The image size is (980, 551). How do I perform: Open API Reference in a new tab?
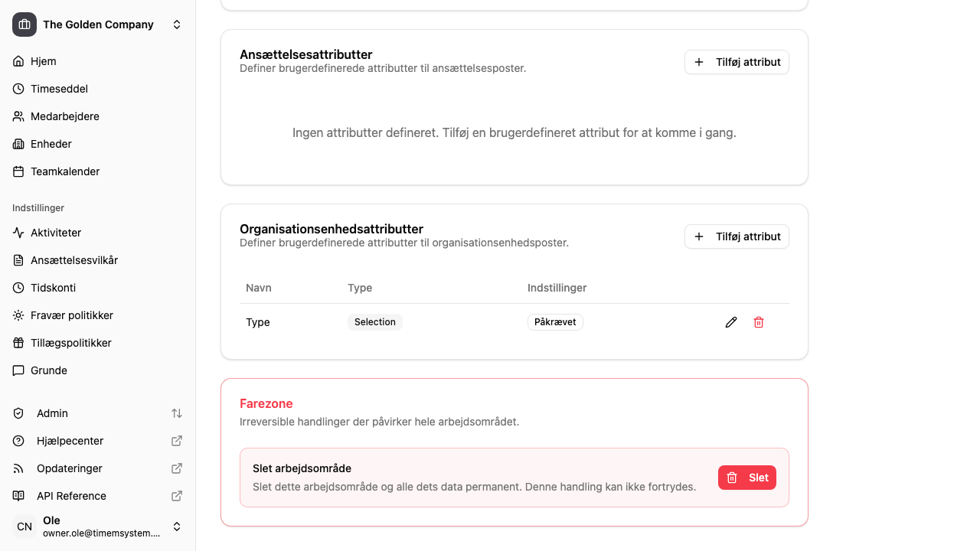coord(176,496)
